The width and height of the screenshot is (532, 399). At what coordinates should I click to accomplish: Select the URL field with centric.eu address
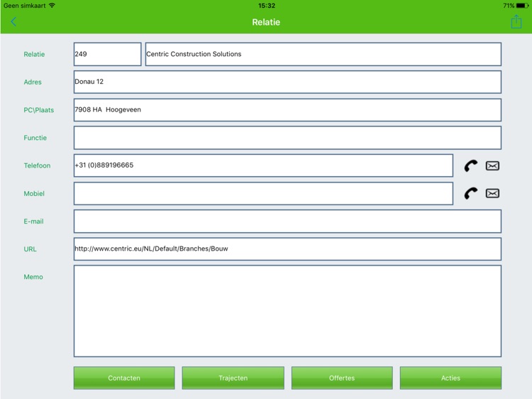(287, 249)
